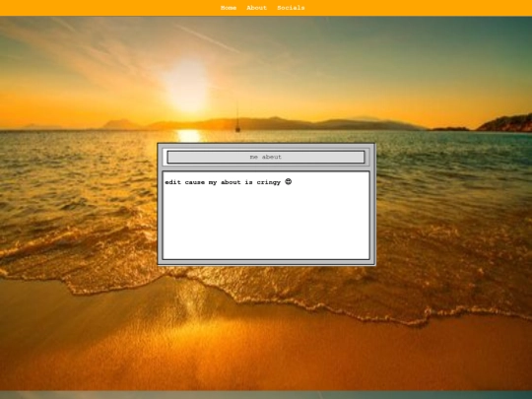Click the emoji after "cringy"
Viewport: 532px width, 399px height.
coord(288,182)
